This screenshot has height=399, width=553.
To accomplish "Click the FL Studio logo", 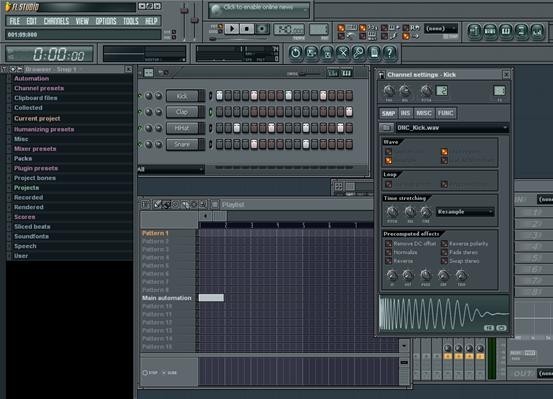I will click(22, 7).
